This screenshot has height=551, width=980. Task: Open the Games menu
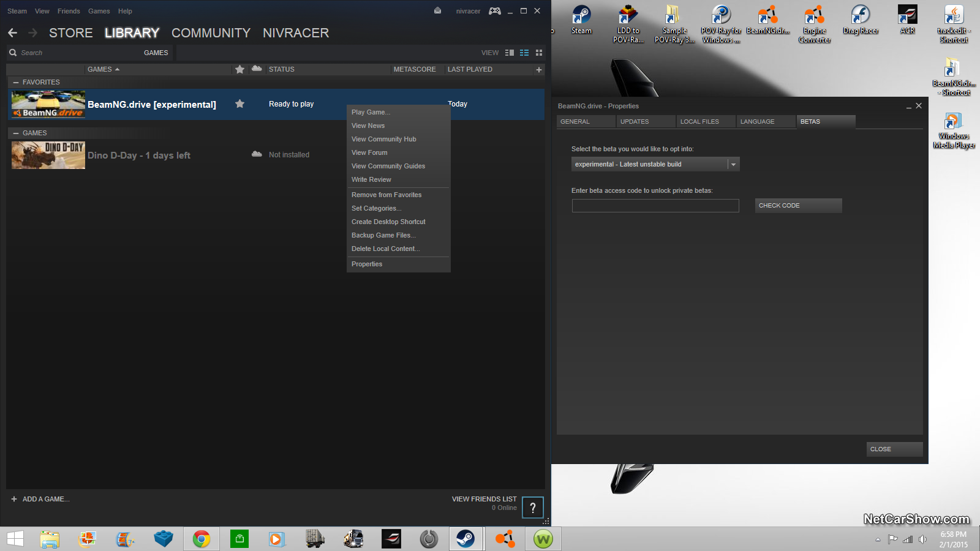99,11
